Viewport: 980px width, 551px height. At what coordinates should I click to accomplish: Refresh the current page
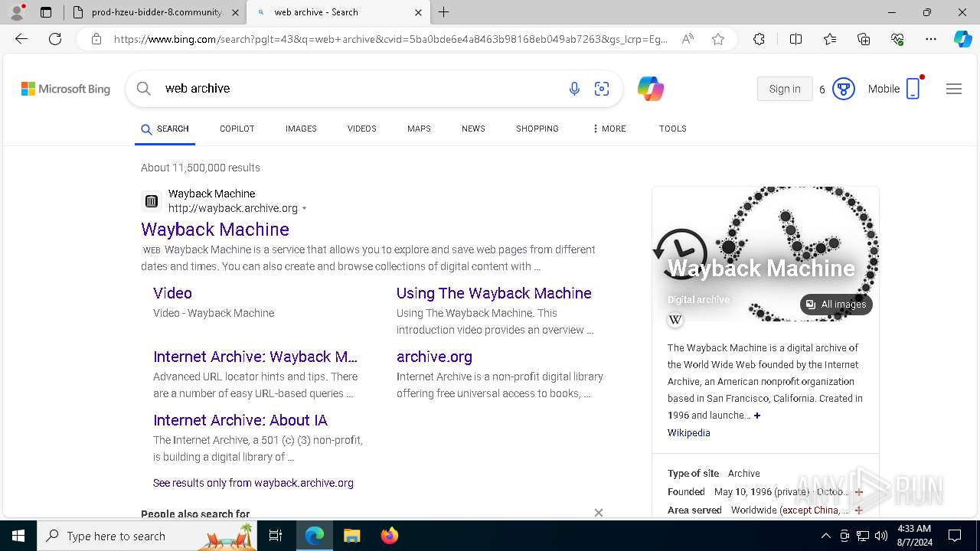(x=55, y=39)
